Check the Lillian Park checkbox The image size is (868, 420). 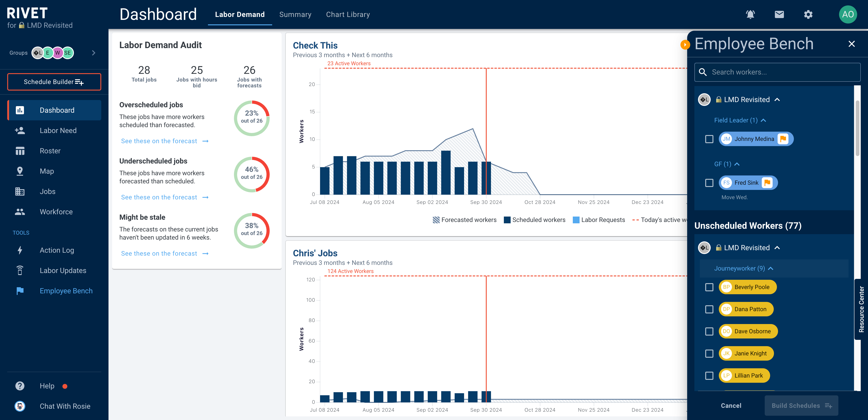click(709, 376)
